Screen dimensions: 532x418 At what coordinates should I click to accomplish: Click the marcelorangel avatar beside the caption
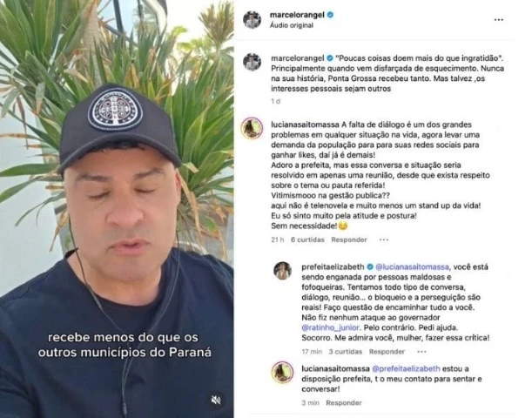tap(252, 62)
